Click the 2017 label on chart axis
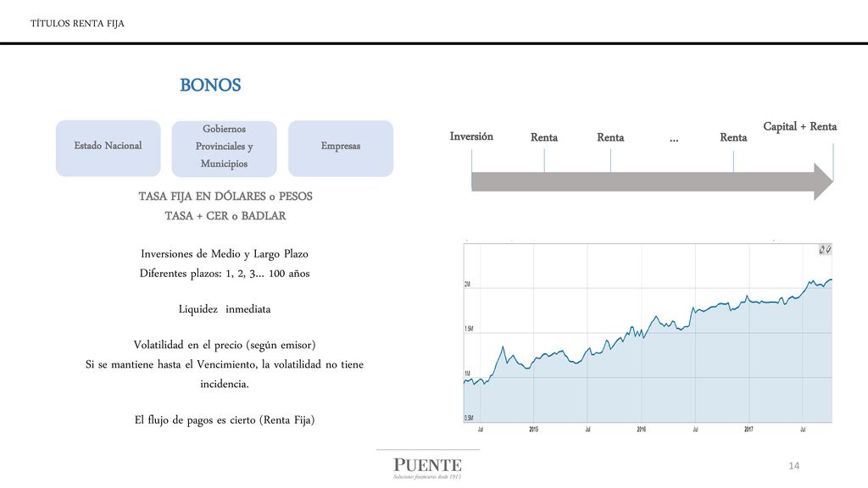 (748, 430)
